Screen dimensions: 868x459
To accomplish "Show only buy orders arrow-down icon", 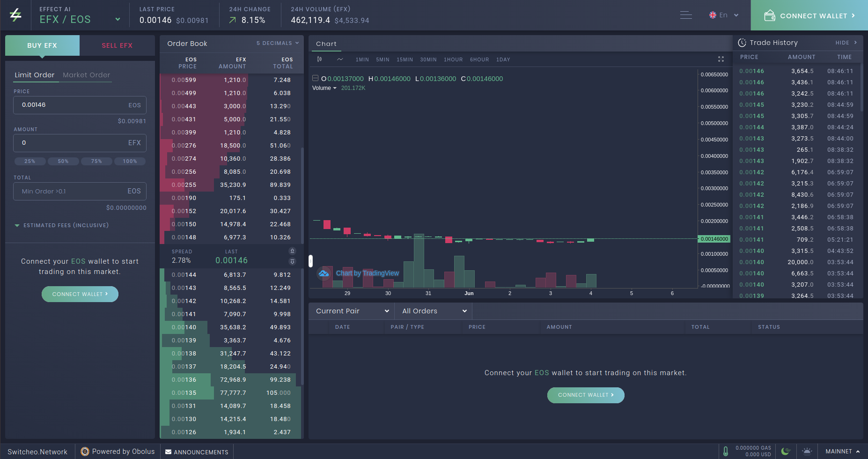I will click(x=292, y=261).
